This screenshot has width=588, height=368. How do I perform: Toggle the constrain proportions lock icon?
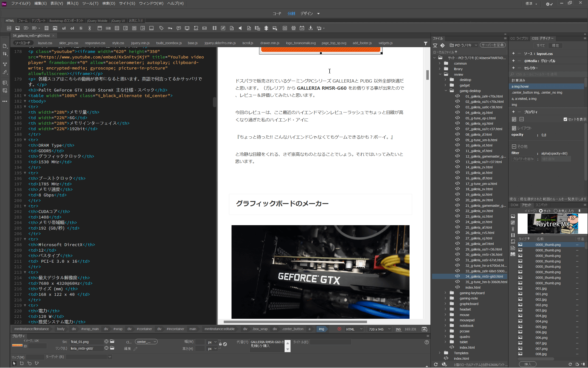(x=220, y=344)
